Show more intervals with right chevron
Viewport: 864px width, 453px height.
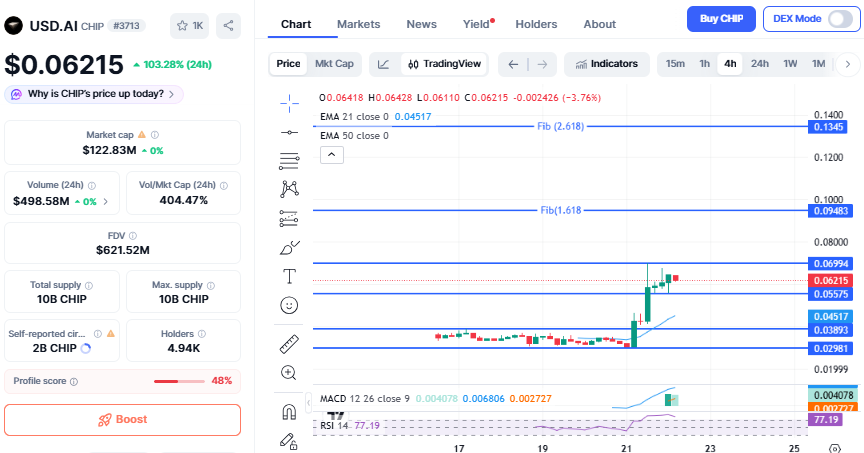click(x=847, y=64)
